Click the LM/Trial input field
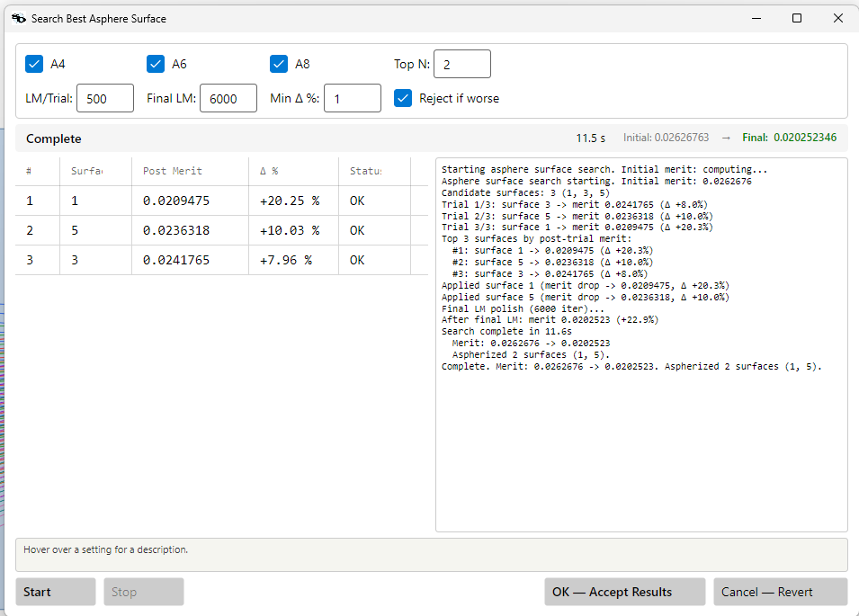Screen dimensions: 859x616 pos(105,98)
